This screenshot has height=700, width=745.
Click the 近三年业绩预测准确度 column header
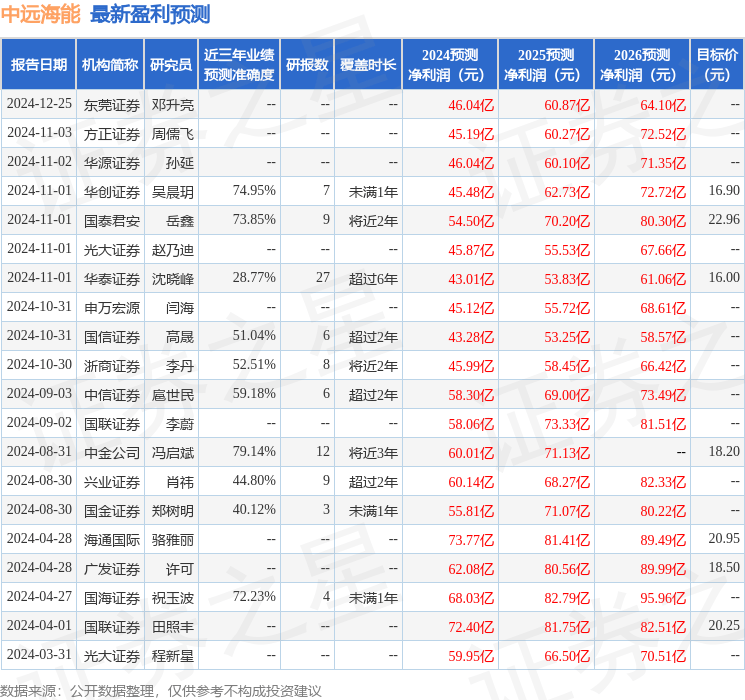(x=239, y=64)
